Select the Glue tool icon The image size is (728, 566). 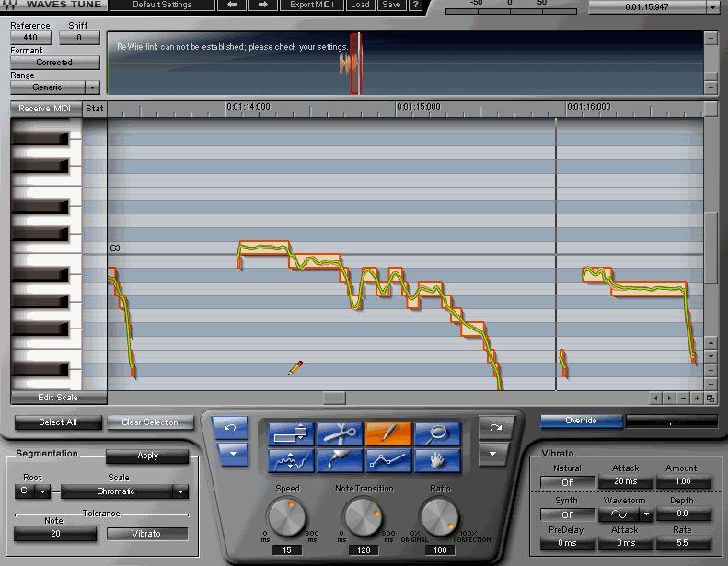(x=340, y=460)
